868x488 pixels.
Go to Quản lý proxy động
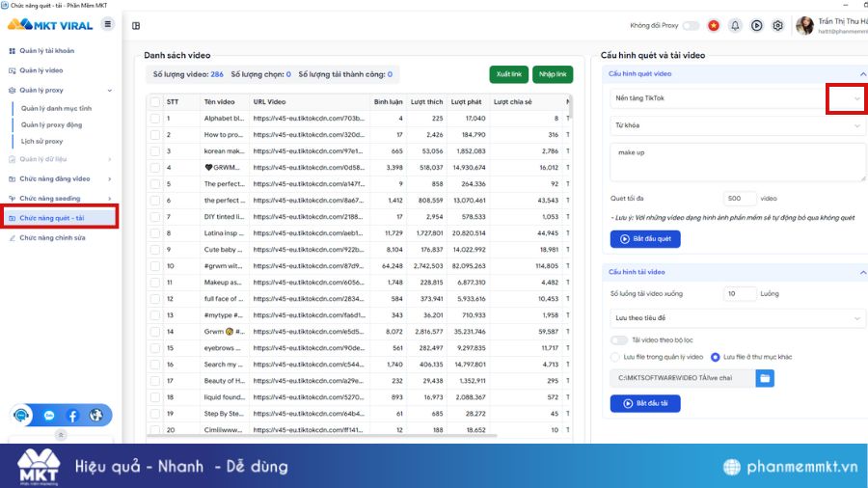[x=51, y=125]
